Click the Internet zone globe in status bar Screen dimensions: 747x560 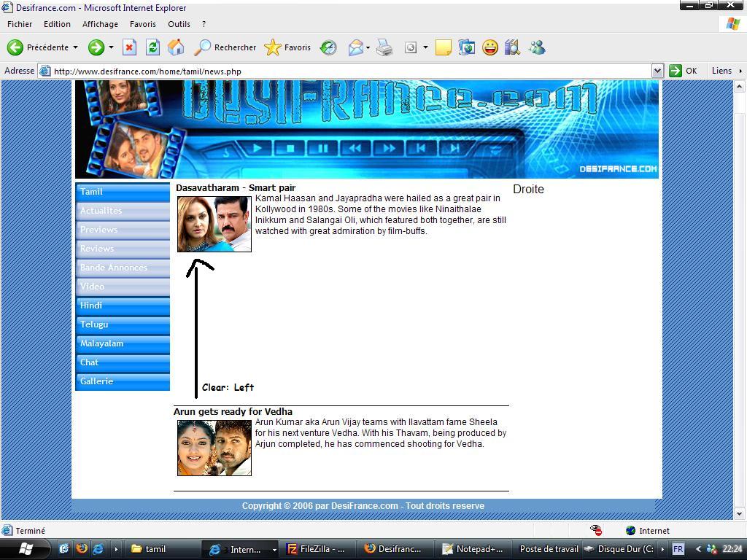coord(631,531)
